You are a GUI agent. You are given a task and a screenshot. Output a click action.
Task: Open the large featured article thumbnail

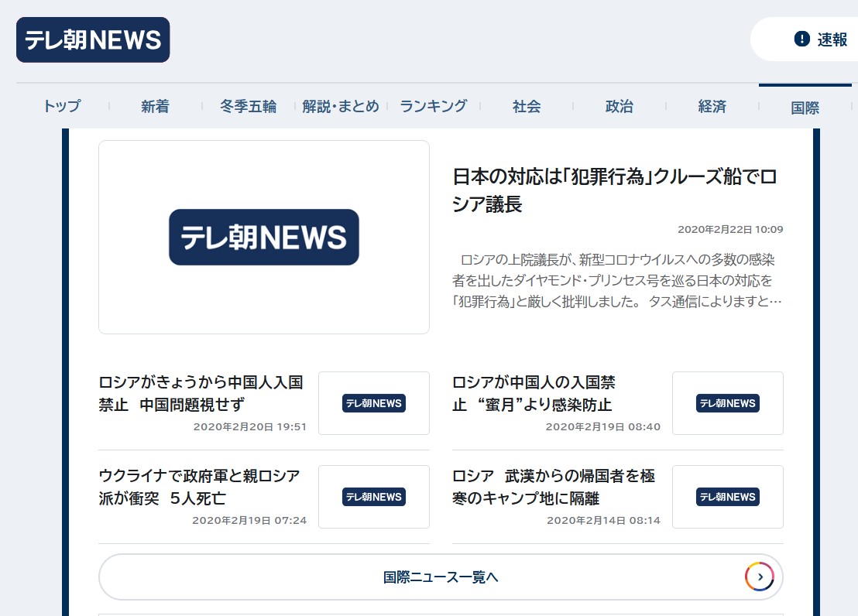coord(264,237)
